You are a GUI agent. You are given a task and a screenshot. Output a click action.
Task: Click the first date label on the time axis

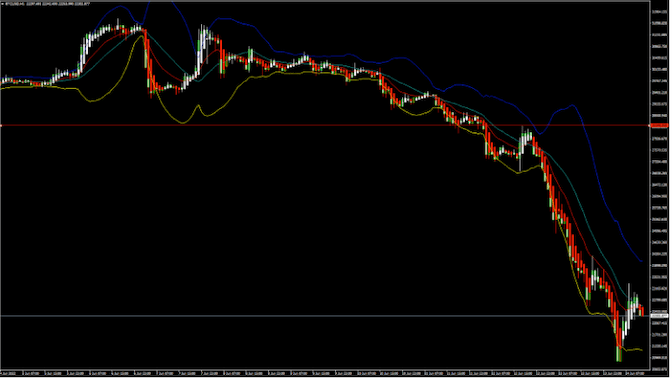(x=9, y=374)
